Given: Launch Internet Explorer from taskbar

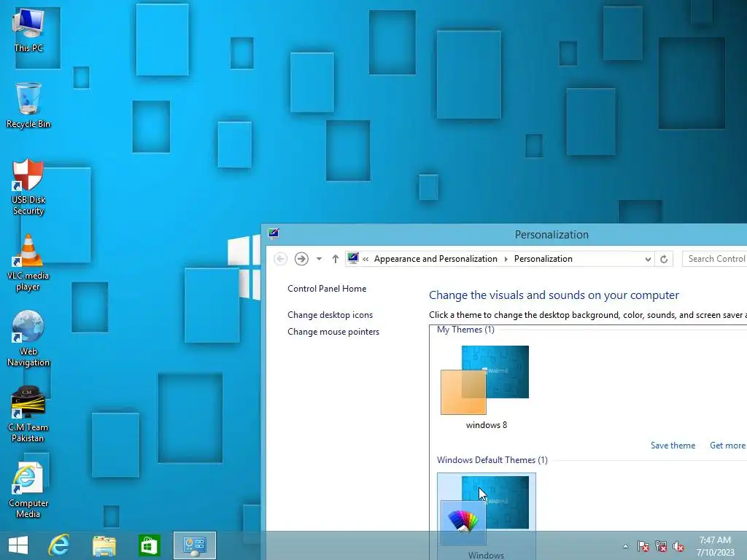Looking at the screenshot, I should (x=59, y=545).
